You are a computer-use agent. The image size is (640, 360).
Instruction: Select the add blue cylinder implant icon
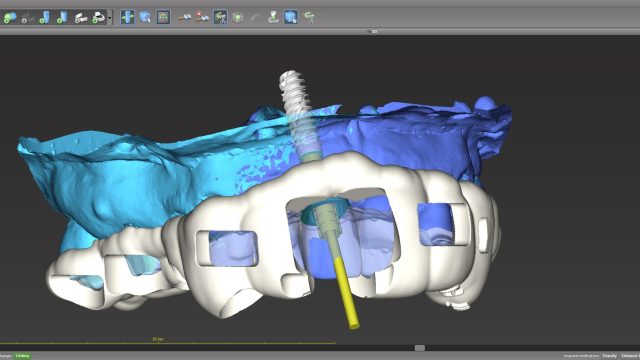click(44, 18)
